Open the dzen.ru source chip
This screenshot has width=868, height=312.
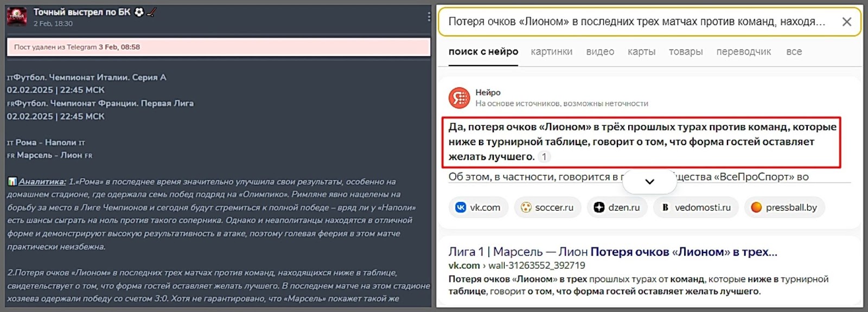click(617, 207)
